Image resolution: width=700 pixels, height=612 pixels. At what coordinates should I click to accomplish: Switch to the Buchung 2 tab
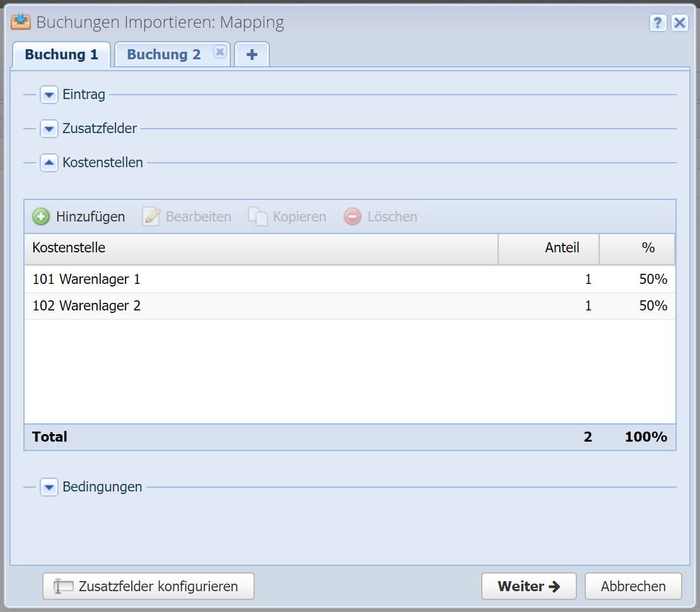tap(164, 55)
